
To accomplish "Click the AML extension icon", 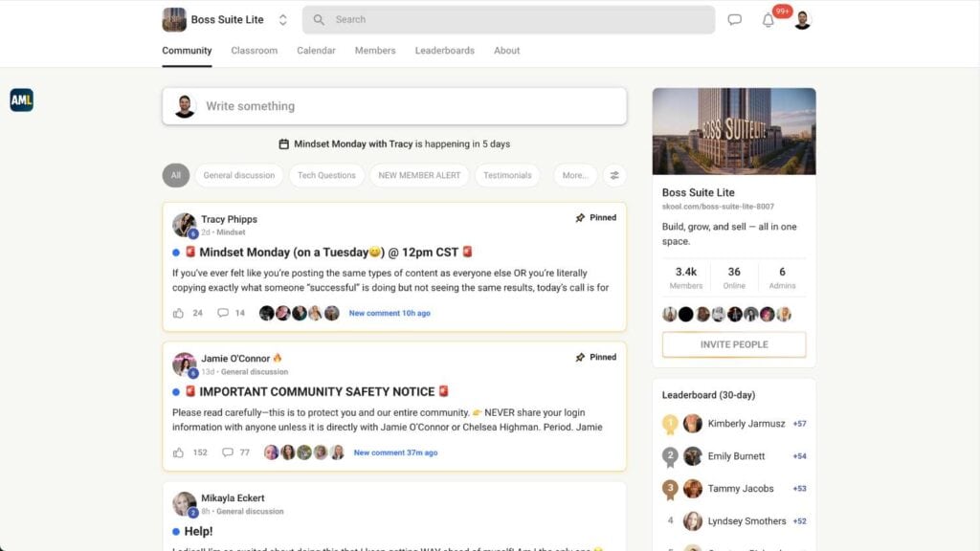I will coord(21,99).
